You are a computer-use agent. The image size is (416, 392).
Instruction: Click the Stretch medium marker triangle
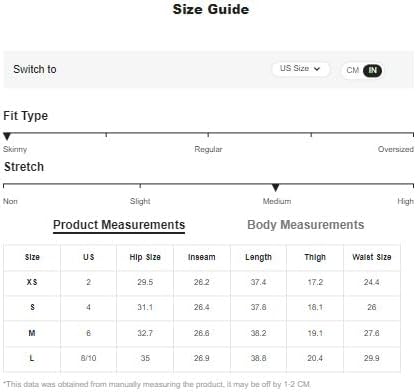click(x=275, y=188)
